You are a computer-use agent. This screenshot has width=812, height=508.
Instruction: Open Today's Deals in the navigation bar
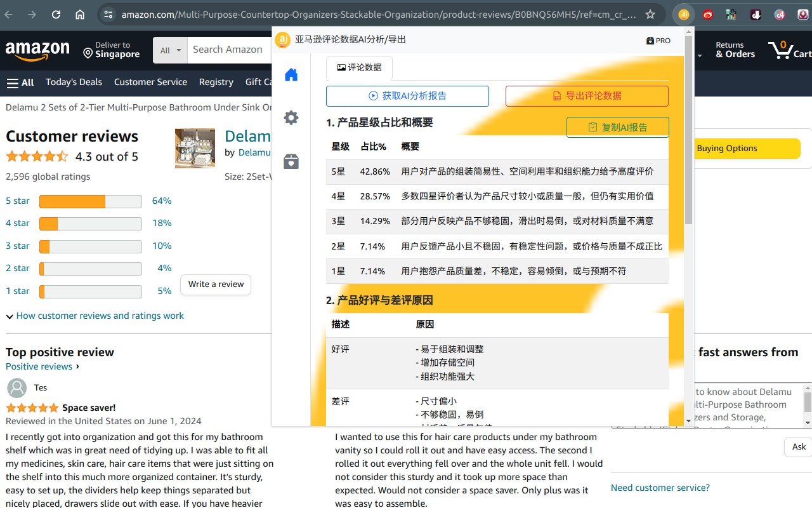coord(74,82)
